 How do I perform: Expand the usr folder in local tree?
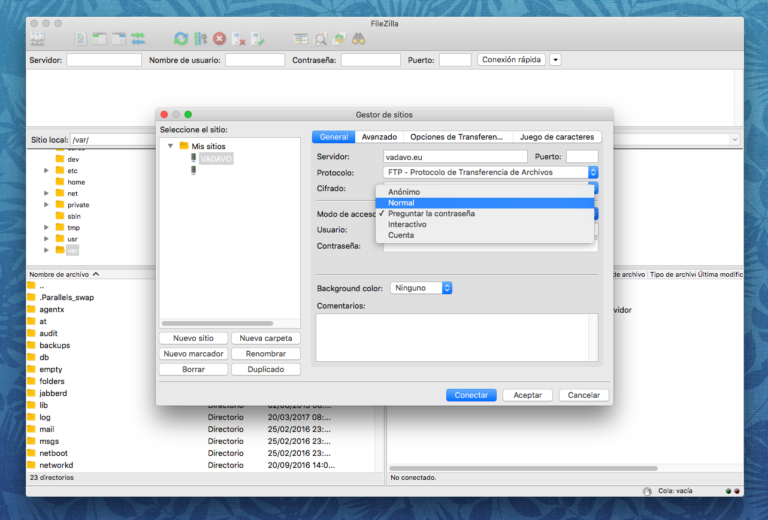pos(46,239)
